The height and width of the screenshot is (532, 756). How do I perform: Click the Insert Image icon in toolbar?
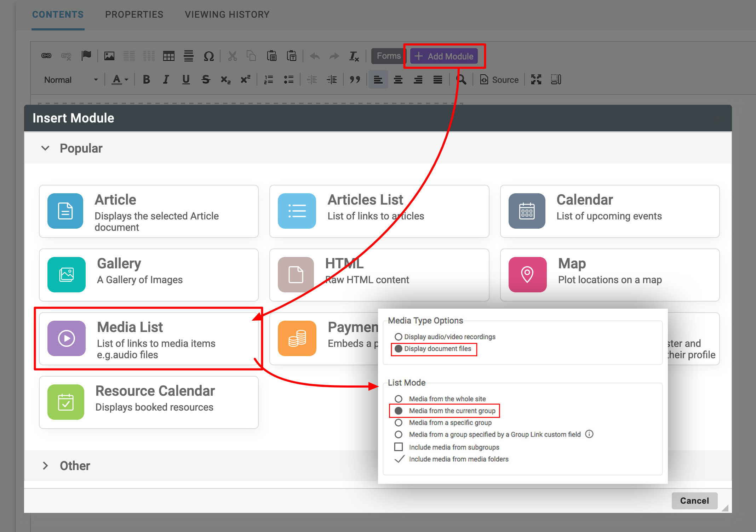109,56
